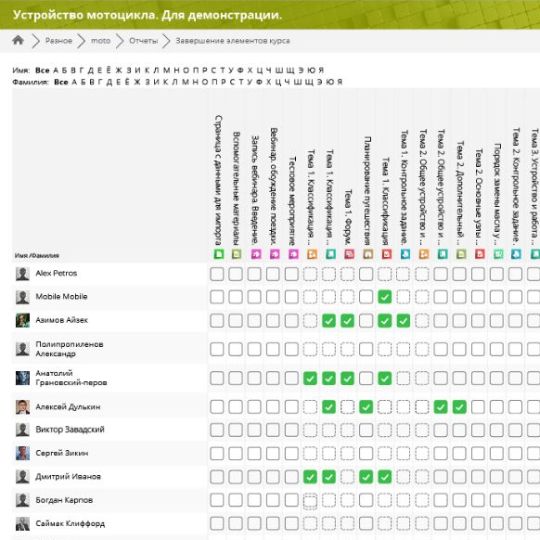540x540 pixels.
Task: Click the icon under 'Планирование путешествия'
Action: (x=368, y=254)
